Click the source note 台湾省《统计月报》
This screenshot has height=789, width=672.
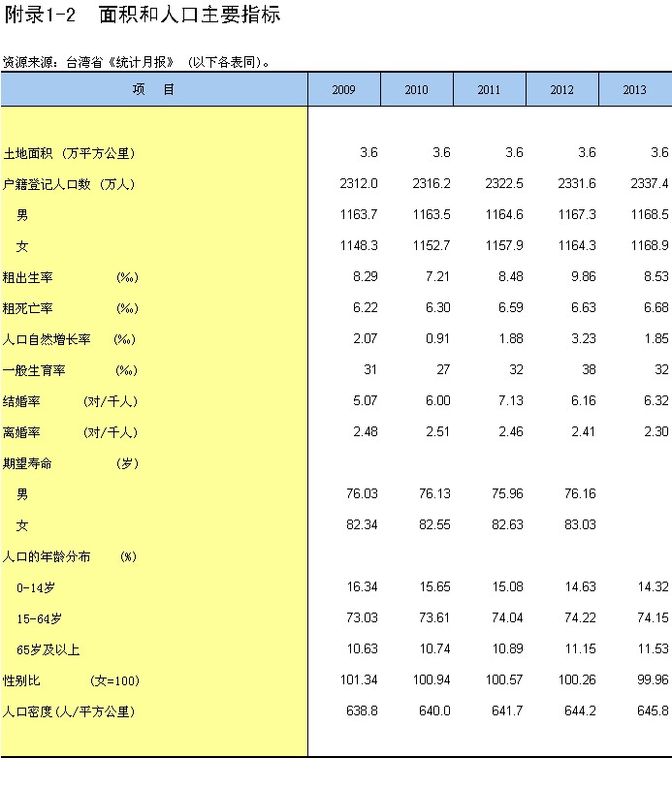120,62
